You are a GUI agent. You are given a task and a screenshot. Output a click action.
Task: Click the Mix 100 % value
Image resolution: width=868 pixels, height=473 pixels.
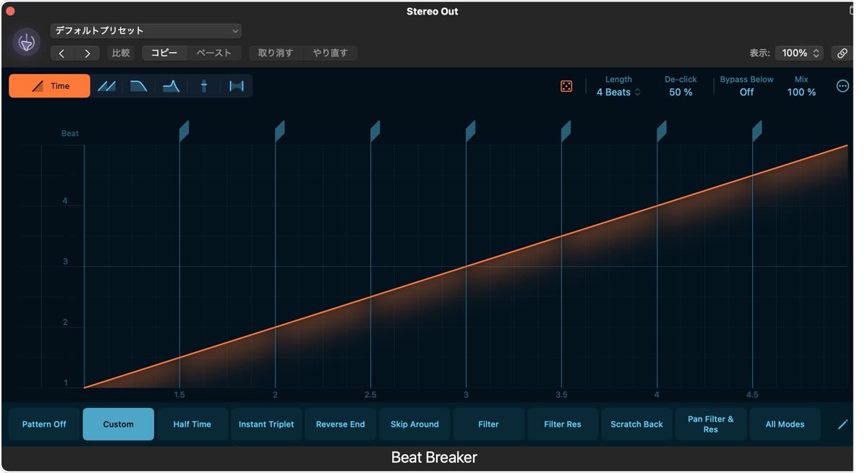pos(801,93)
